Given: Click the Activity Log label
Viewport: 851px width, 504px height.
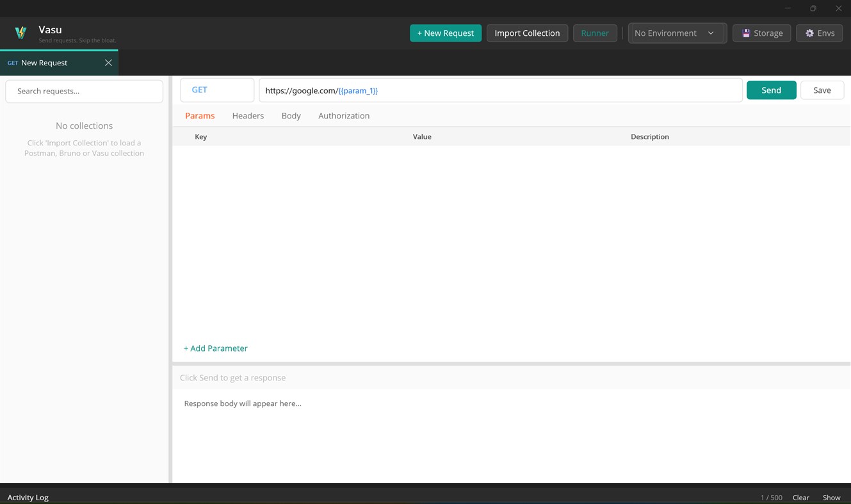Looking at the screenshot, I should [x=28, y=498].
